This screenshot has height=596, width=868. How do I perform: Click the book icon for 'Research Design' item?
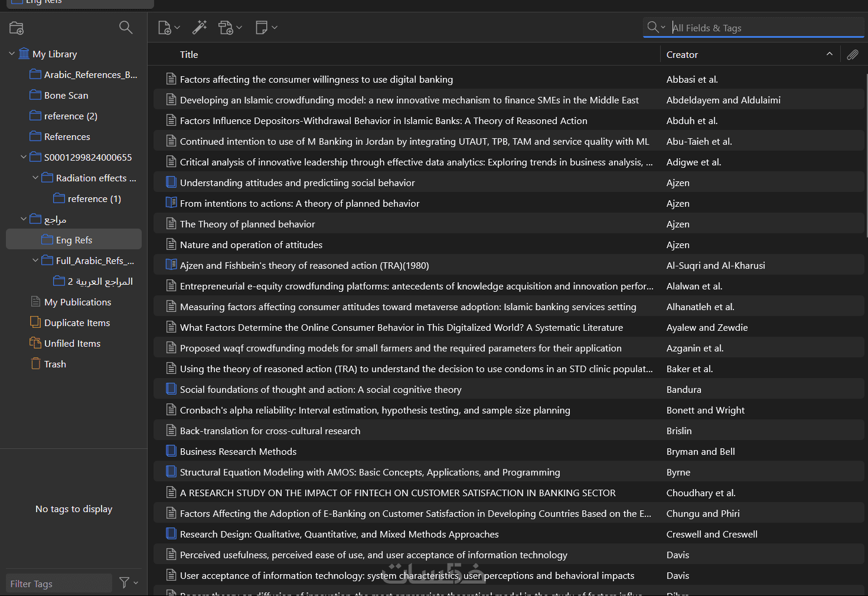[171, 534]
